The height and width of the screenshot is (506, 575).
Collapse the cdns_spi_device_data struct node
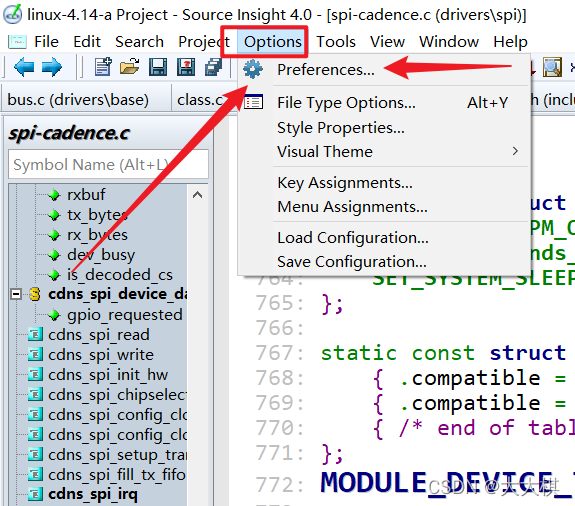click(x=16, y=294)
